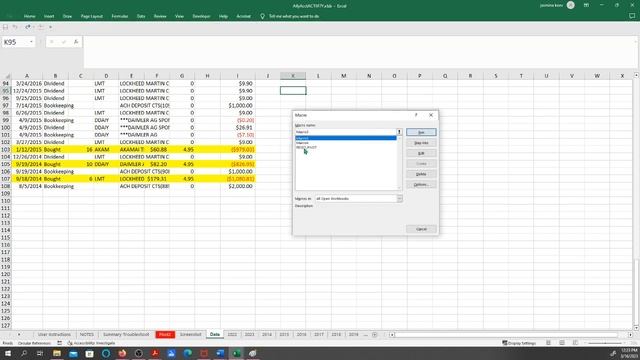Click Accessibility Investigate in status bar
Viewport: 640px width, 360px height.
91,343
